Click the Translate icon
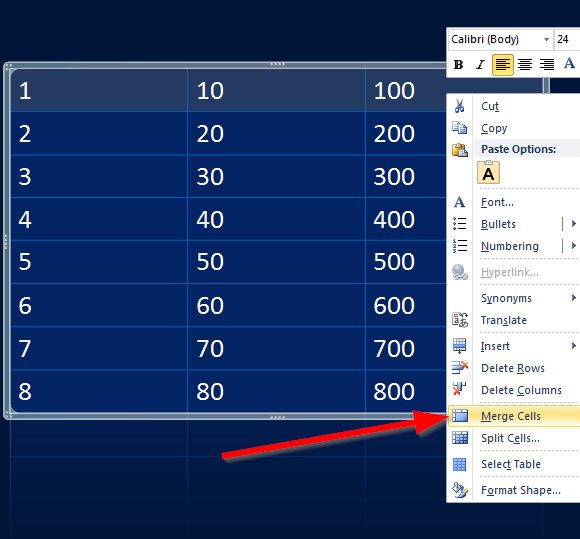The image size is (580, 539). tap(460, 320)
